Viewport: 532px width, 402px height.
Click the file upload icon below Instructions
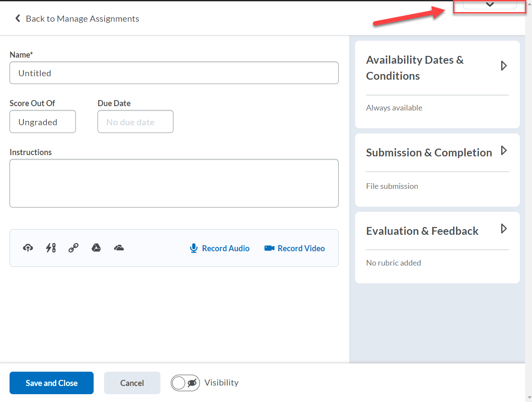[28, 248]
